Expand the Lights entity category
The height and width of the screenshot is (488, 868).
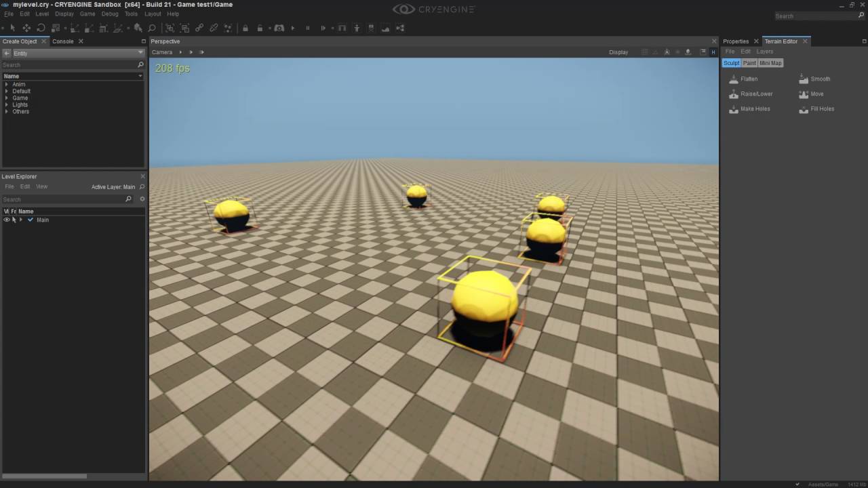pyautogui.click(x=7, y=104)
